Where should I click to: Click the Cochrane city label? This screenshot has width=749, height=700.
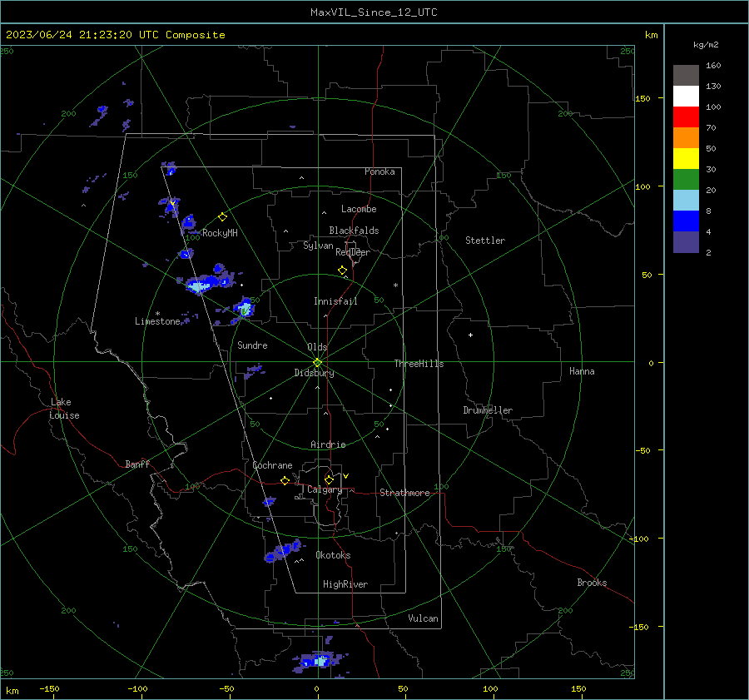coord(272,465)
